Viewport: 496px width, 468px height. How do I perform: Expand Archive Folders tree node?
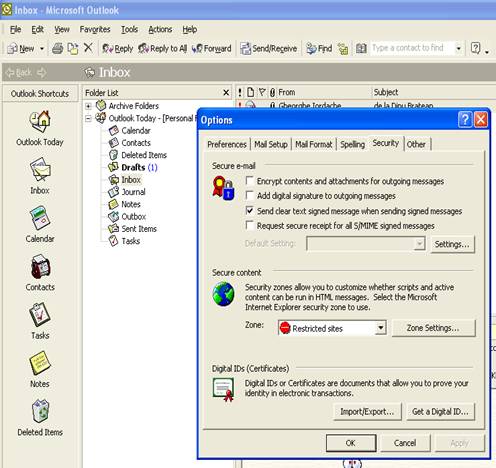tap(88, 106)
